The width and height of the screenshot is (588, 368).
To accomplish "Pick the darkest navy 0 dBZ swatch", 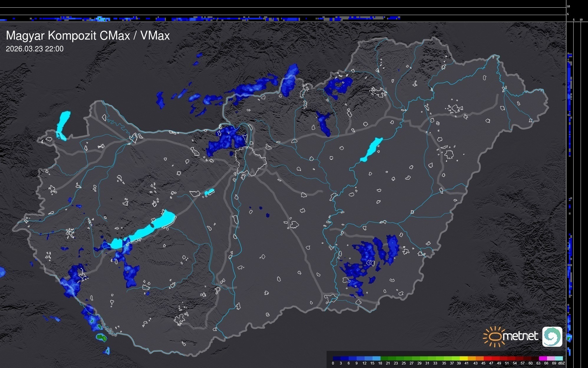I will pyautogui.click(x=337, y=359).
